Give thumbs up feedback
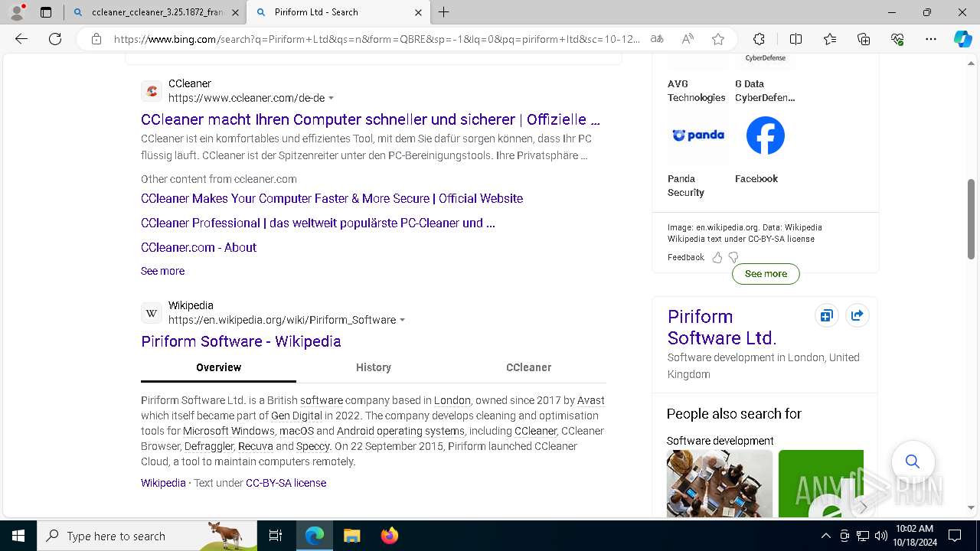The height and width of the screenshot is (551, 980). pos(717,257)
